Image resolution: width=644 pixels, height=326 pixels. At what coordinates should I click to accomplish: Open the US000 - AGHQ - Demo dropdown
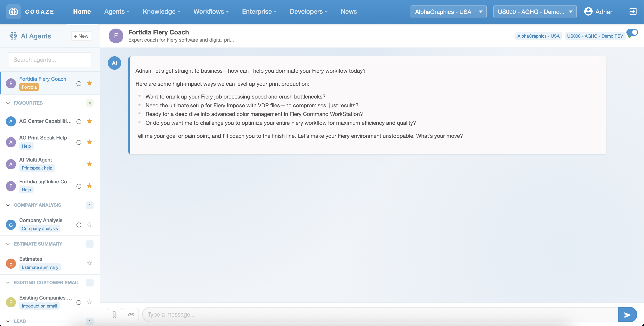tap(534, 12)
